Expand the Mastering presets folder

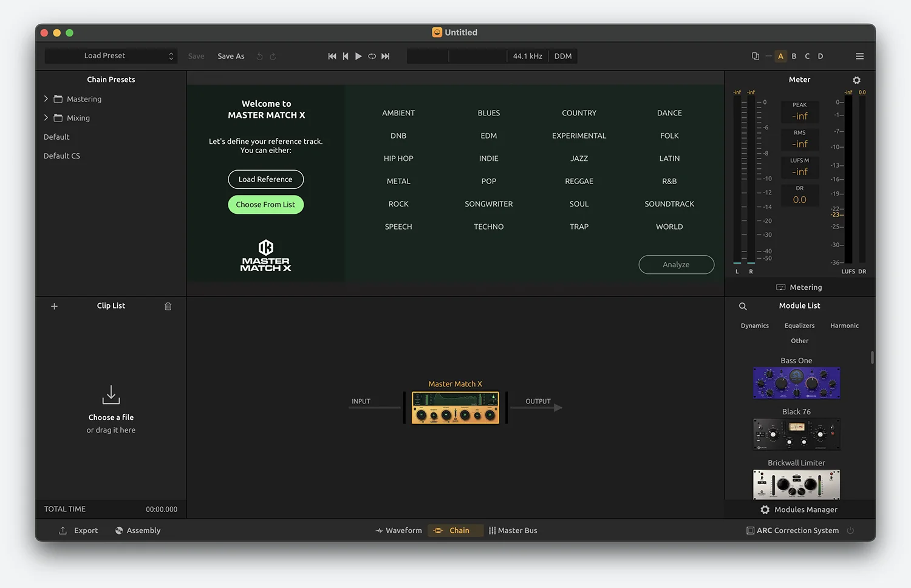[x=46, y=98]
